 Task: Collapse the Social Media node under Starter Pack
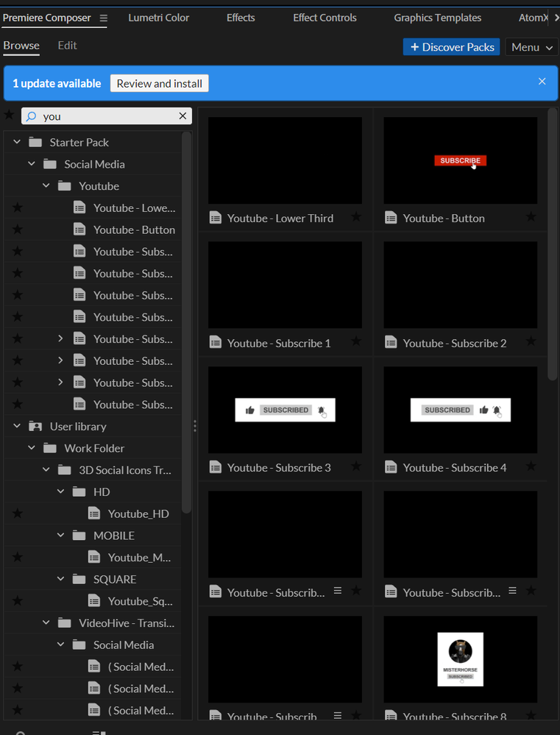(32, 163)
